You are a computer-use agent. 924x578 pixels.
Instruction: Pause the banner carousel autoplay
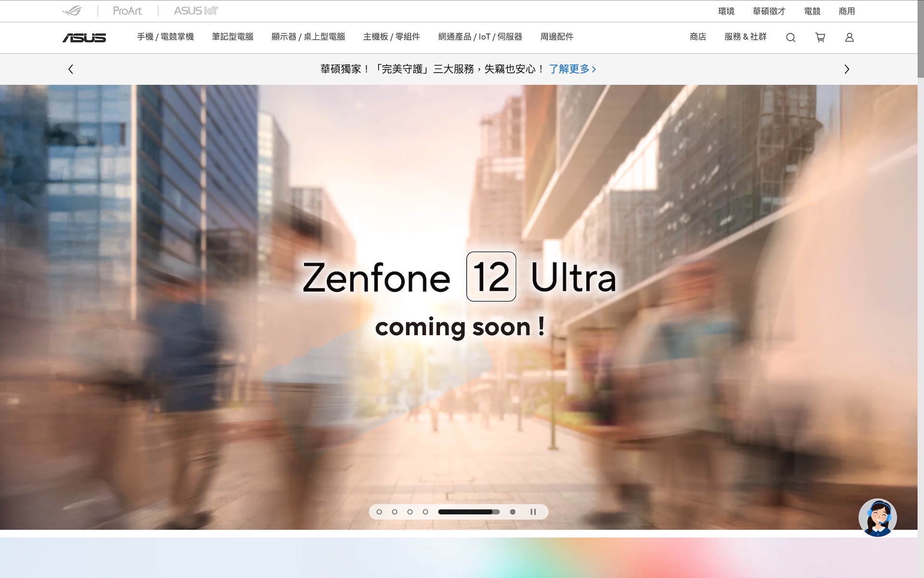533,512
